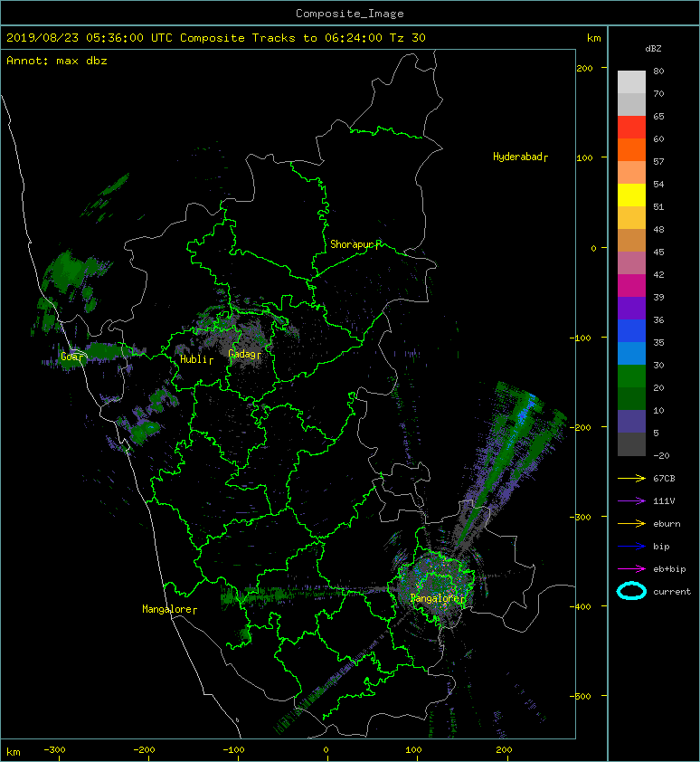Click the Bangalore city label
Screen dimensions: 700x762
(x=438, y=598)
